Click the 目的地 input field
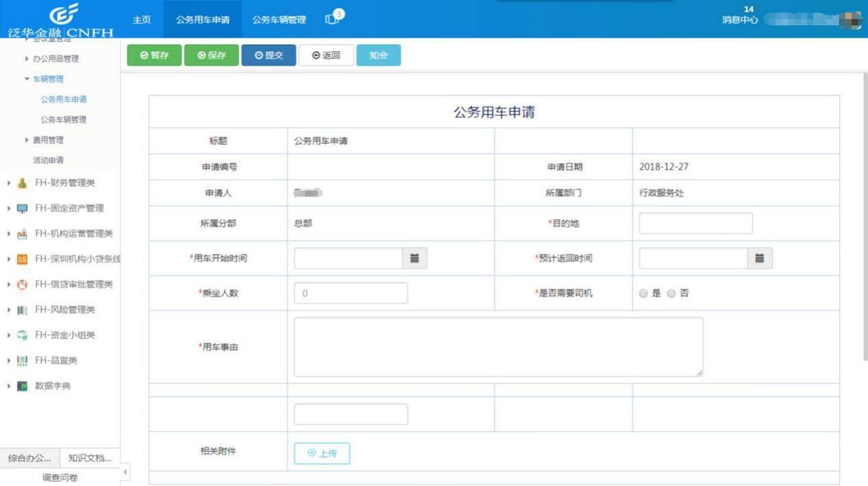 (x=695, y=222)
